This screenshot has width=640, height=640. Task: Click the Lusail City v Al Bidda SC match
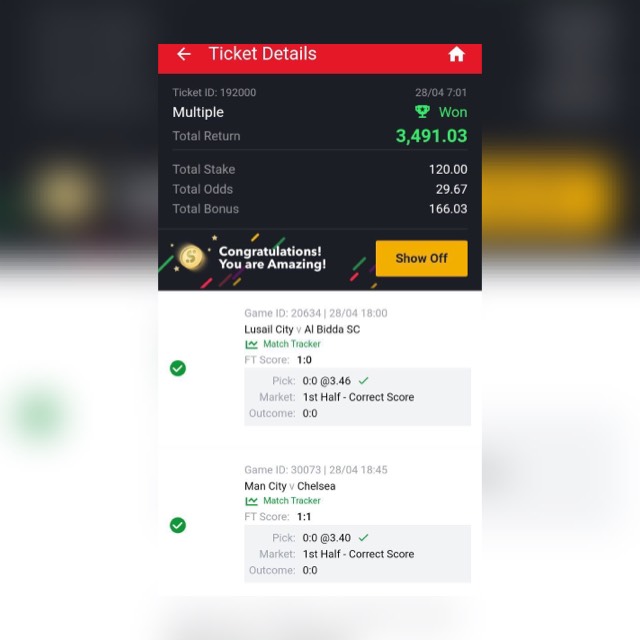pyautogui.click(x=302, y=329)
